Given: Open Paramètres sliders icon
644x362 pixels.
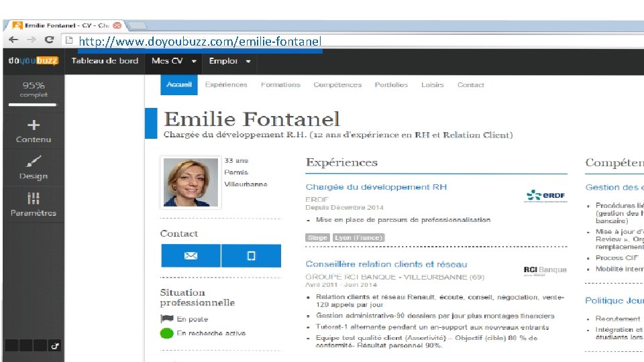Looking at the screenshot, I should (34, 198).
